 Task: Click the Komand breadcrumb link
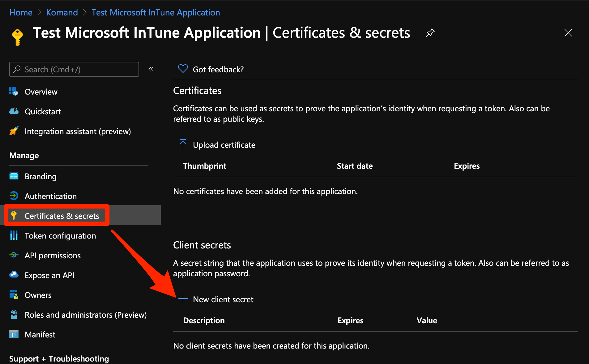[62, 12]
